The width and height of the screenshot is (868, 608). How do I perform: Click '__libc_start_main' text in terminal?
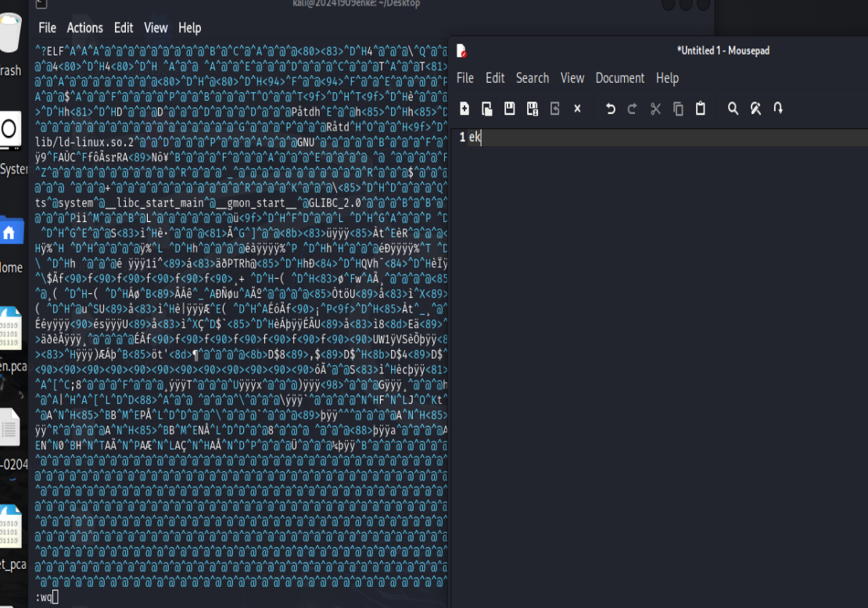click(155, 203)
